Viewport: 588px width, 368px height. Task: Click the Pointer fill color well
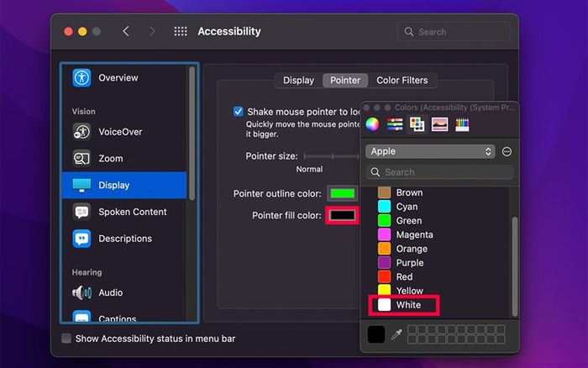click(x=342, y=216)
